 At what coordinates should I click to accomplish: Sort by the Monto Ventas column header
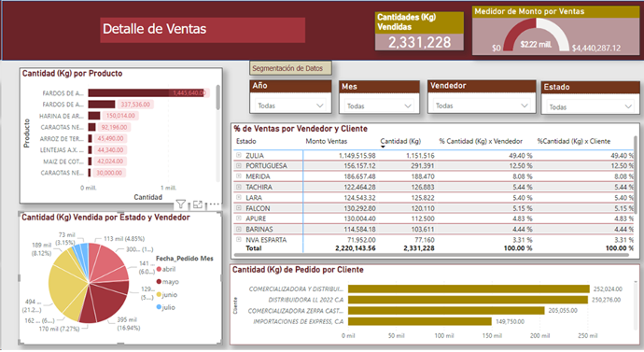326,141
